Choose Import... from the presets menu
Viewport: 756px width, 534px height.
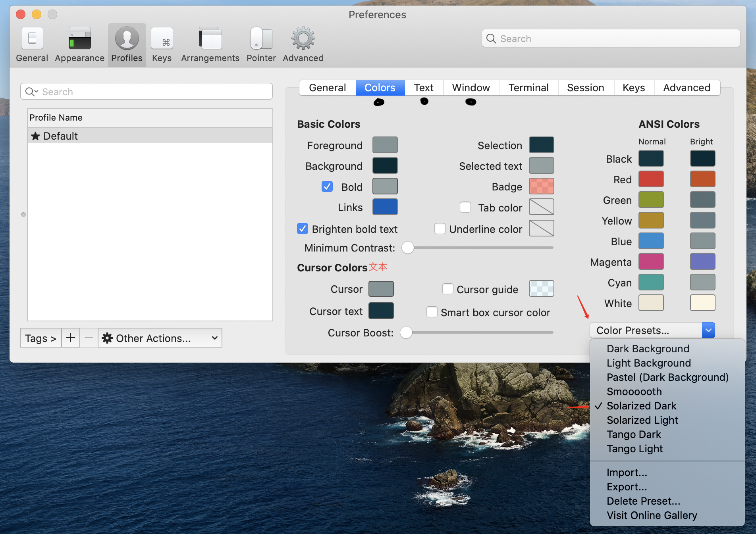(627, 473)
